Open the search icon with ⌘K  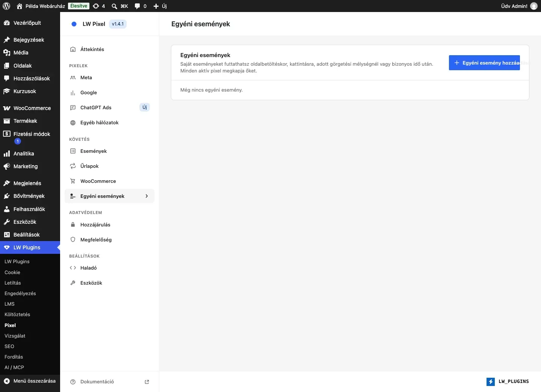point(120,6)
